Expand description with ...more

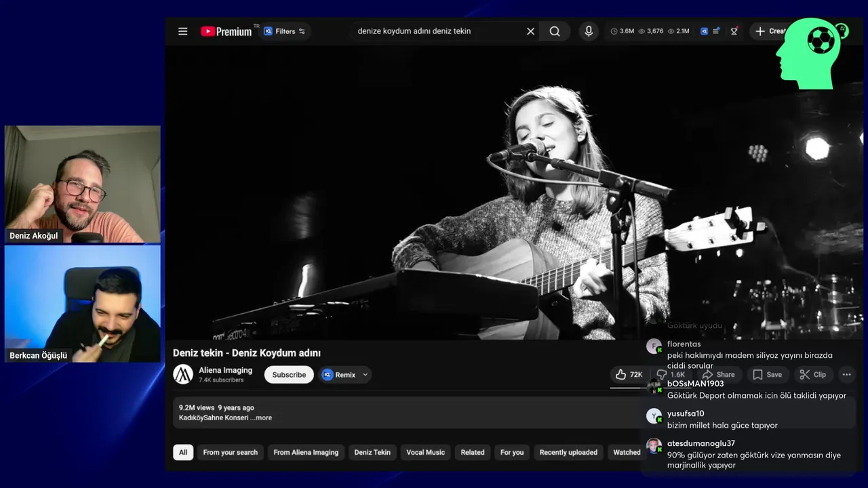point(260,418)
